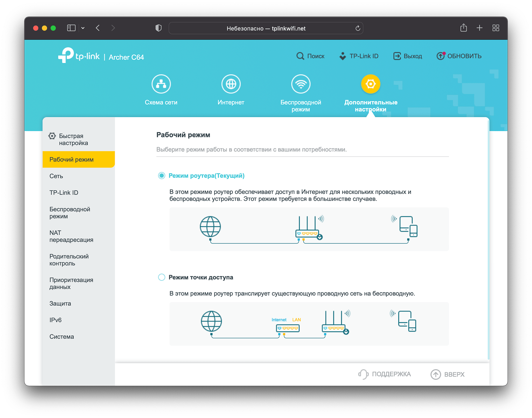The height and width of the screenshot is (418, 532).
Task: Click the Поиск magnifier icon
Action: coord(300,56)
